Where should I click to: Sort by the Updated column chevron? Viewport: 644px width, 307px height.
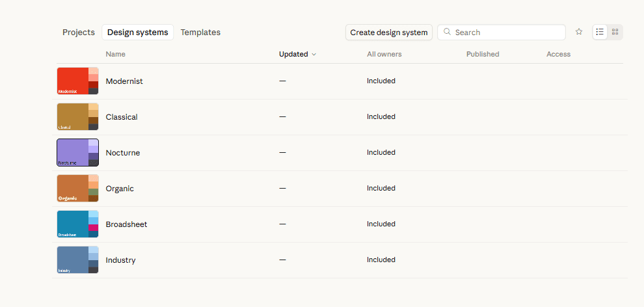pyautogui.click(x=314, y=54)
